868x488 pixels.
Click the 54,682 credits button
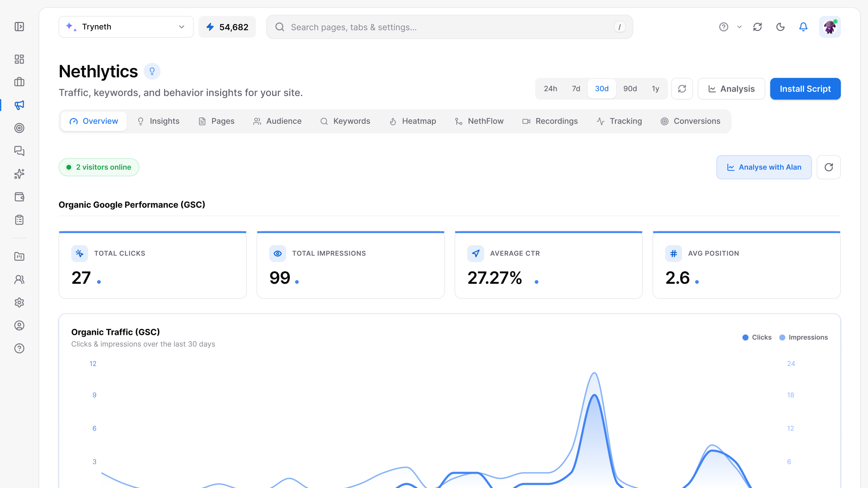(227, 27)
